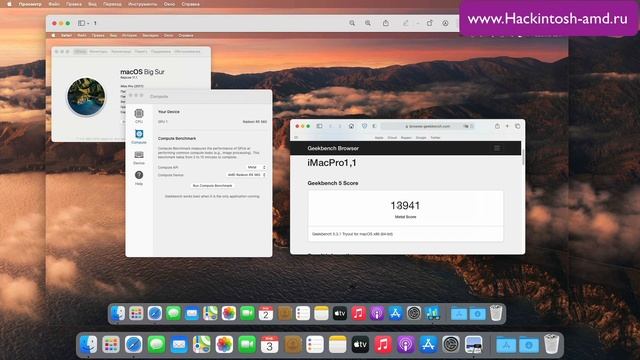The image size is (640, 360).
Task: Launch the Geekbench app from the pictured Dock
Action: [432, 313]
